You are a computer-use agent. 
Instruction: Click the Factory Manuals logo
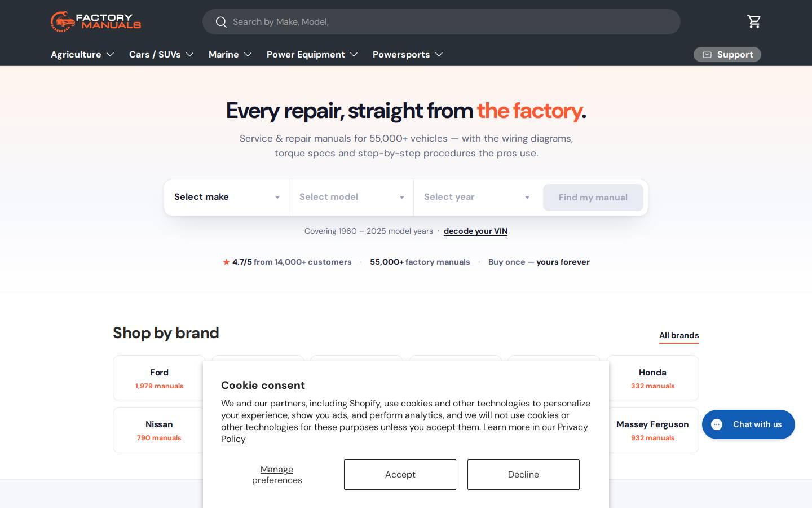click(x=96, y=21)
